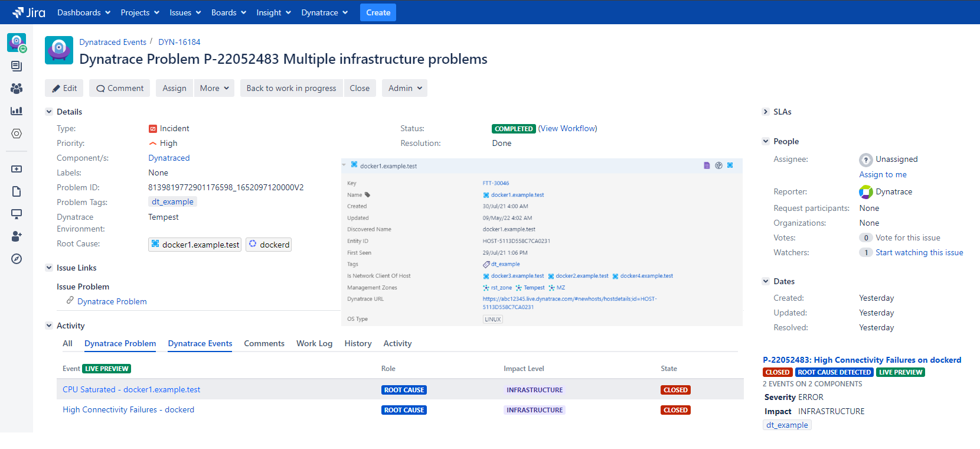Click Start watching this issue
Image resolution: width=980 pixels, height=449 pixels.
pyautogui.click(x=919, y=252)
